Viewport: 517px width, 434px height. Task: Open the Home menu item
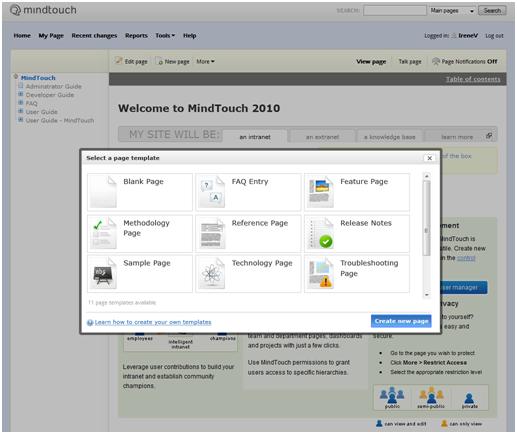22,36
